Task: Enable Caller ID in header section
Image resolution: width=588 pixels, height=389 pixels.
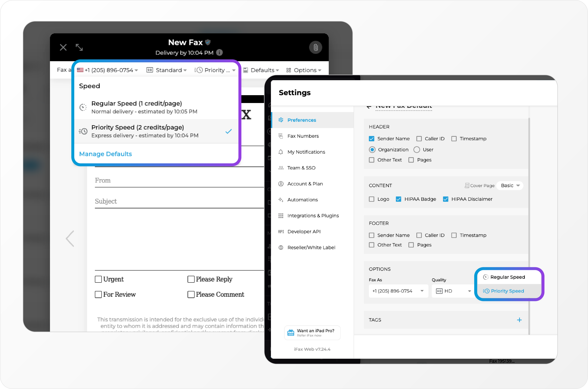Action: coord(419,139)
